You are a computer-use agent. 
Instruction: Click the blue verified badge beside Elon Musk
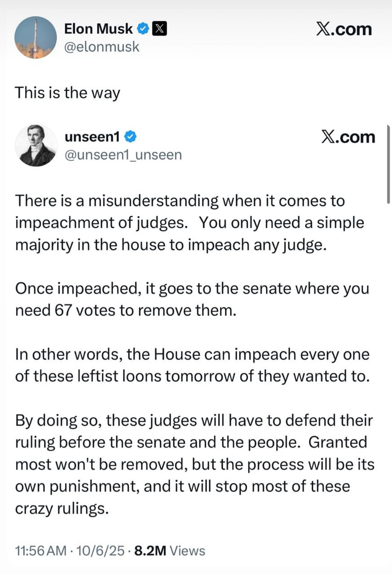[142, 29]
